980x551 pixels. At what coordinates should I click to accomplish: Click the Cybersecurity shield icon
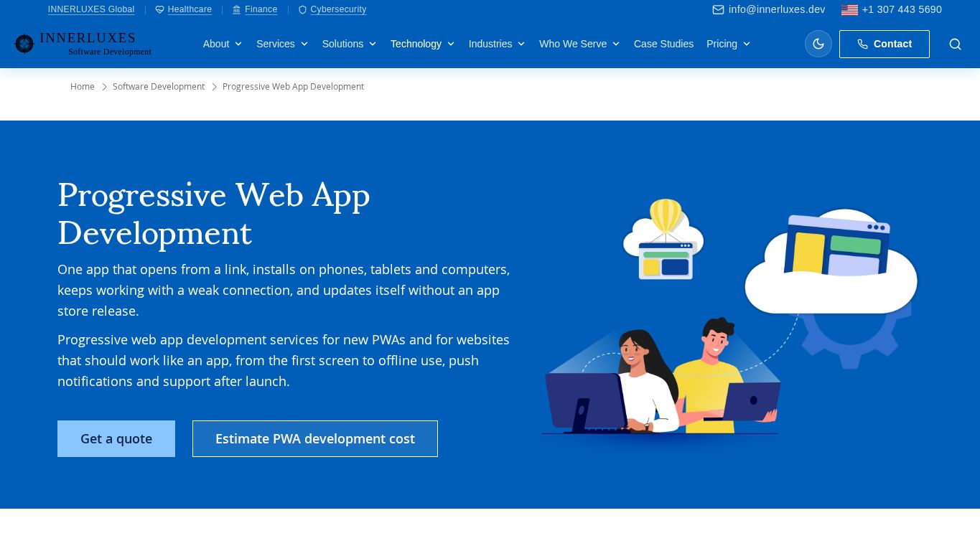302,10
